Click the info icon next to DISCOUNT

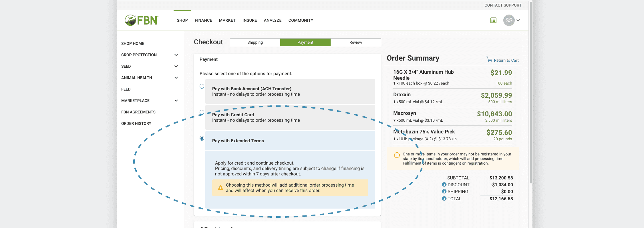point(444,185)
